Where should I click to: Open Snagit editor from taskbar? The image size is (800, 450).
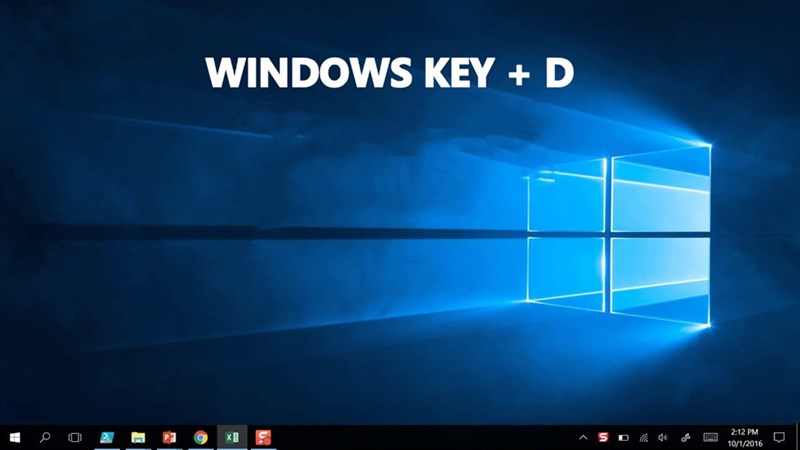tap(263, 437)
